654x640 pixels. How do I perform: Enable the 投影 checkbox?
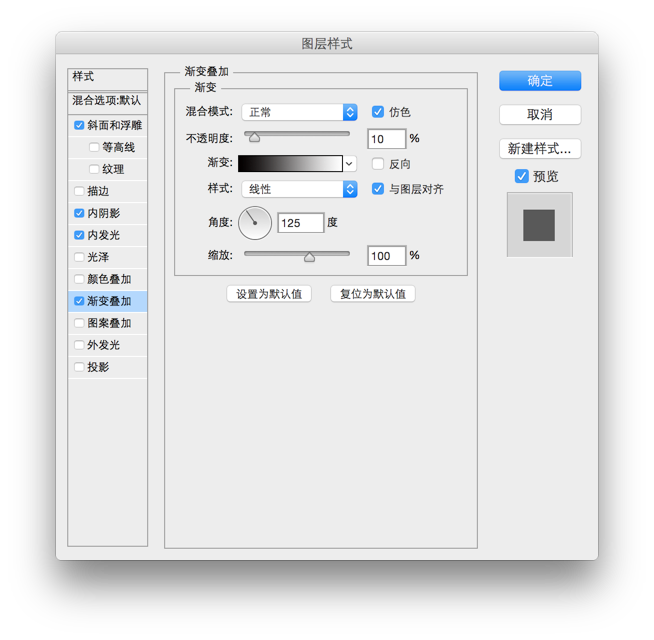point(79,367)
